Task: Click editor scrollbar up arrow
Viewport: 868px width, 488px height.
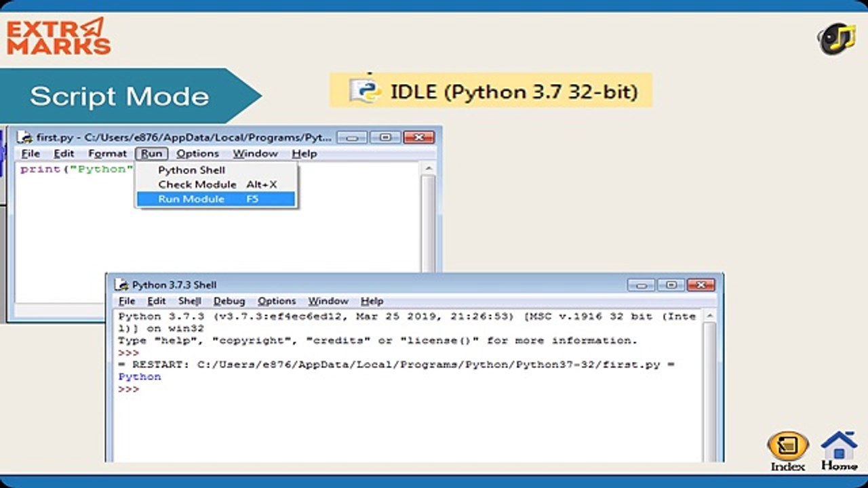Action: point(428,169)
